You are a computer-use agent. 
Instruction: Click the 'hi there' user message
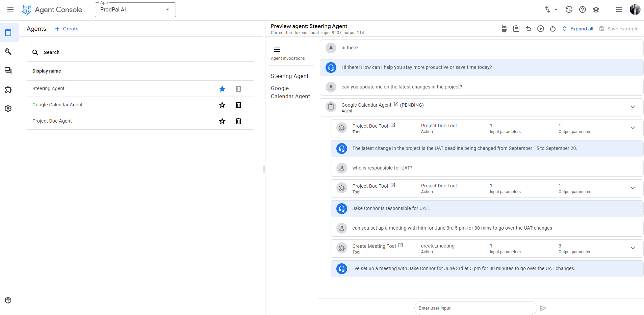point(482,48)
